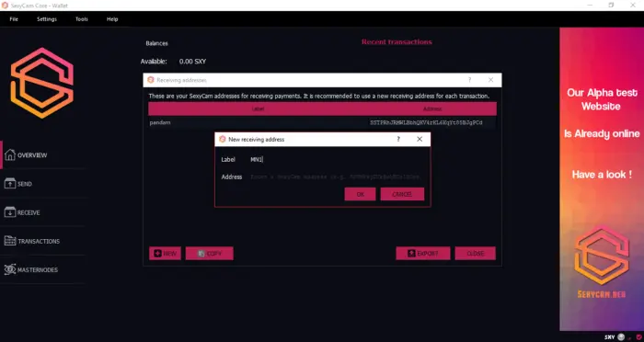Screen dimensions: 644x342
Task: Click the help question mark on New receiving address
Action: tap(398, 139)
